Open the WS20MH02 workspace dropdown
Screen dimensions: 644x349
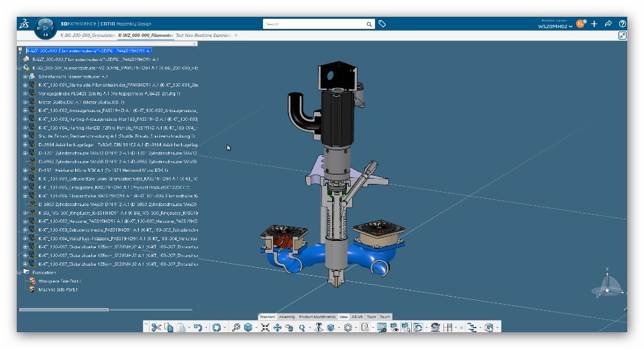coord(555,26)
